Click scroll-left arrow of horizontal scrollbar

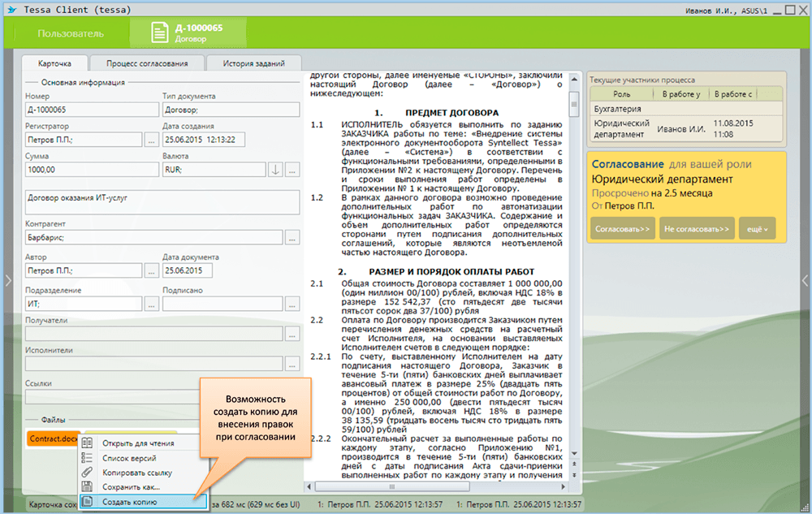click(309, 486)
